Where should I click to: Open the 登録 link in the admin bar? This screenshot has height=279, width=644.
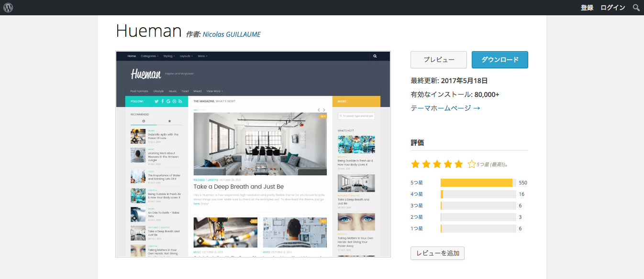coord(587,8)
